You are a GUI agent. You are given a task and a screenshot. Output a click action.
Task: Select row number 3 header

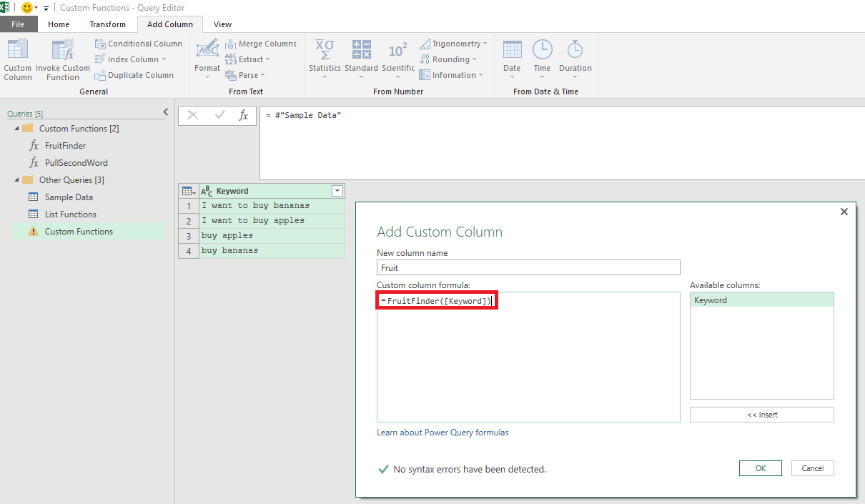click(x=189, y=236)
